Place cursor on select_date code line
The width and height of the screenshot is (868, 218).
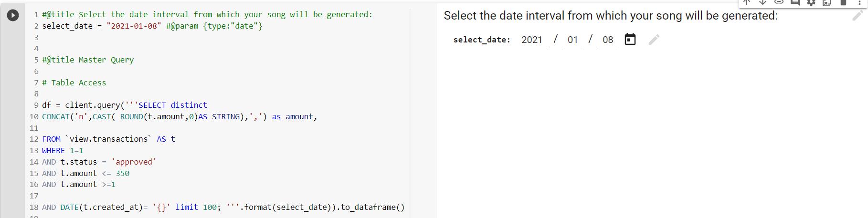[x=152, y=26]
